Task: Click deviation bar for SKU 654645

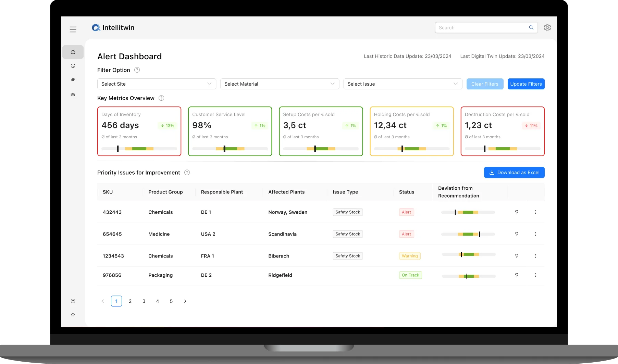Action: coord(468,234)
